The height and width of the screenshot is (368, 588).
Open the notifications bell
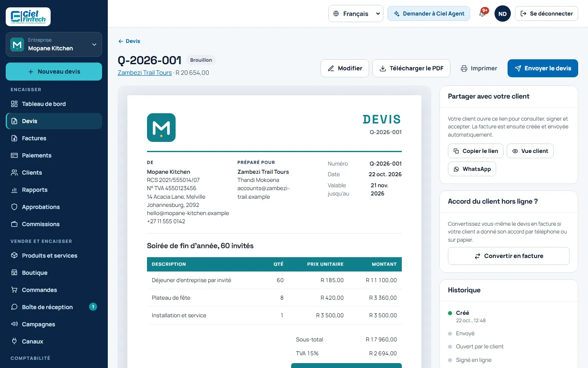click(x=483, y=13)
